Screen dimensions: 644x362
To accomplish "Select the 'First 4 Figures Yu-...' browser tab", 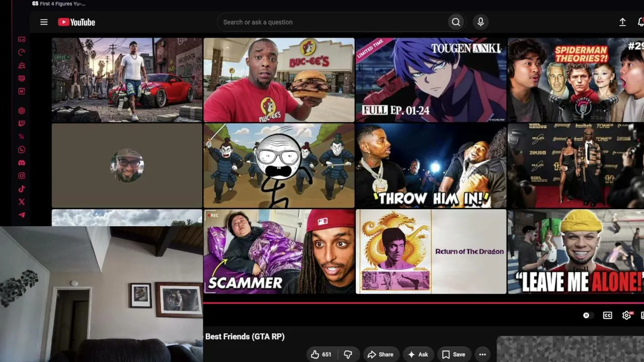I will pyautogui.click(x=59, y=4).
